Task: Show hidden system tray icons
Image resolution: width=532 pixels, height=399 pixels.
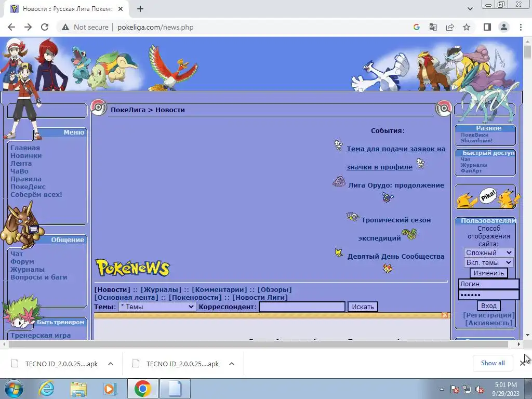Action: [442, 389]
